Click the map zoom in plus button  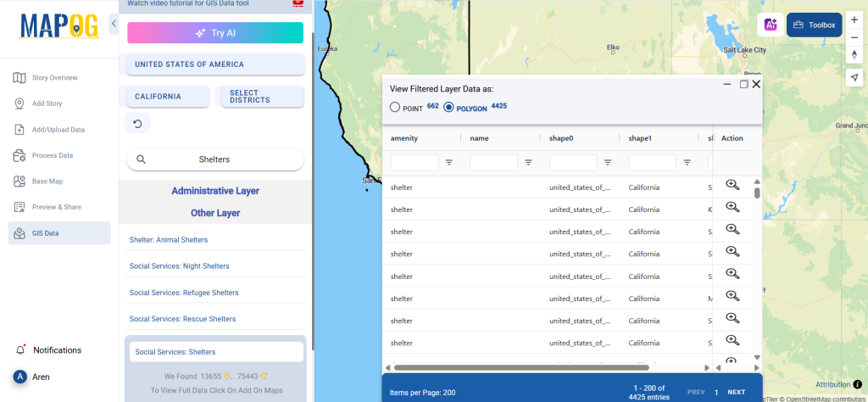(x=854, y=19)
